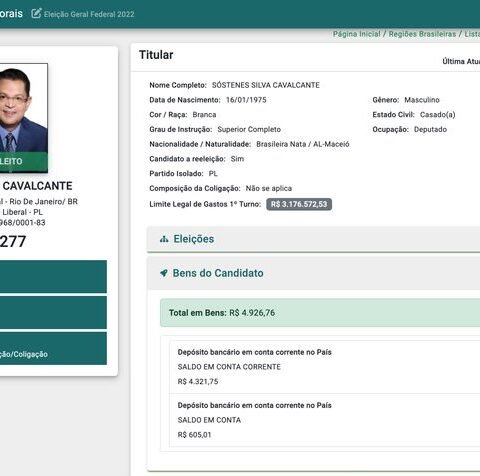Select the Estado Civil value Casado(a)

coord(438,115)
